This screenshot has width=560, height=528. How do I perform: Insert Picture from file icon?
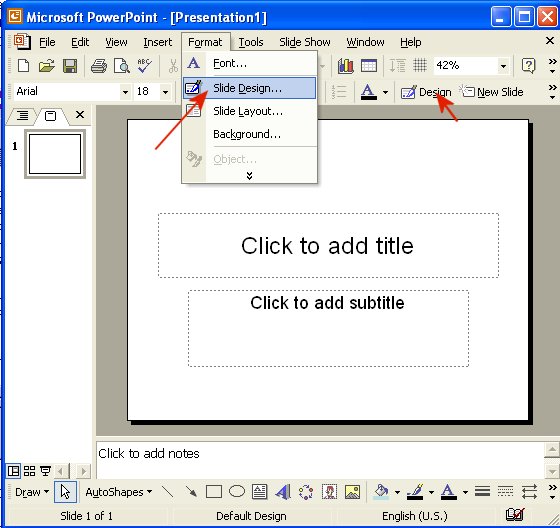[352, 492]
